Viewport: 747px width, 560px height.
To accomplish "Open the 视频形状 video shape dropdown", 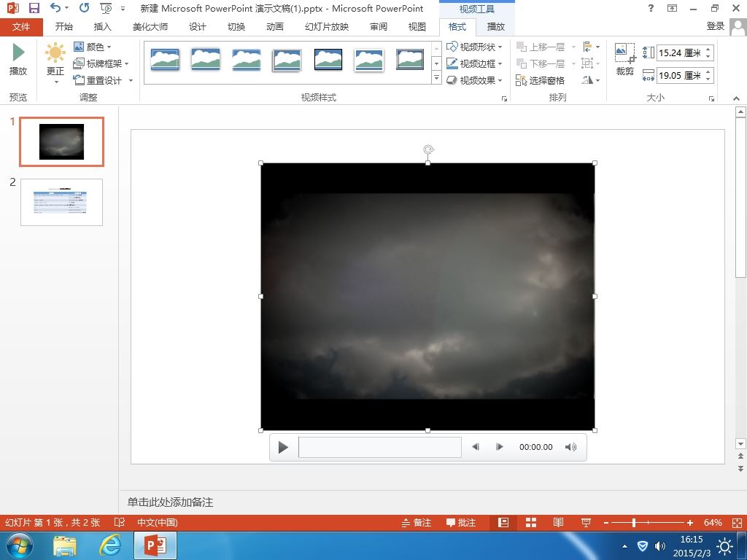I will coord(474,47).
